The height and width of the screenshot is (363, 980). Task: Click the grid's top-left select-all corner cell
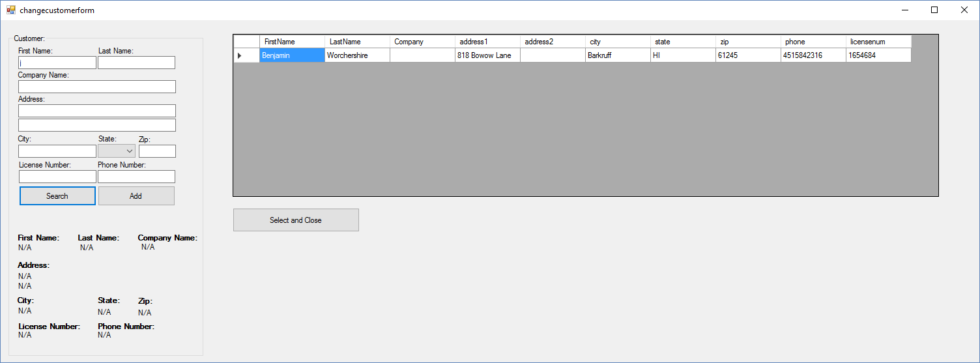[x=246, y=42]
